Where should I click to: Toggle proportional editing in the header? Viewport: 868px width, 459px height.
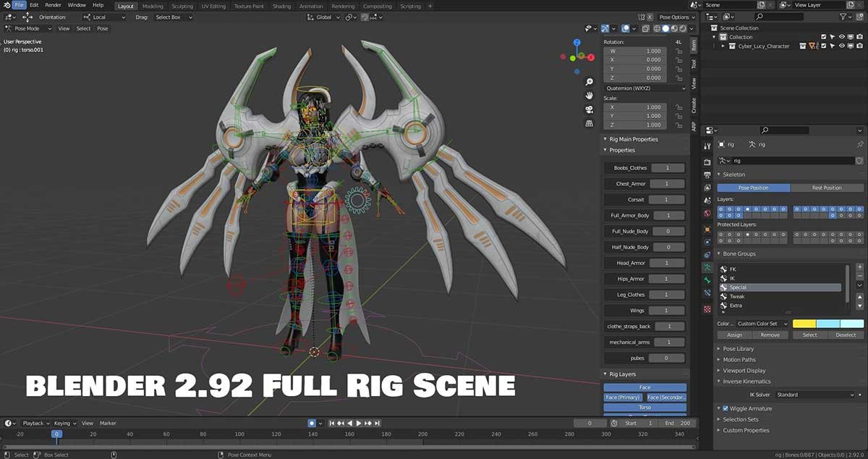(x=365, y=17)
